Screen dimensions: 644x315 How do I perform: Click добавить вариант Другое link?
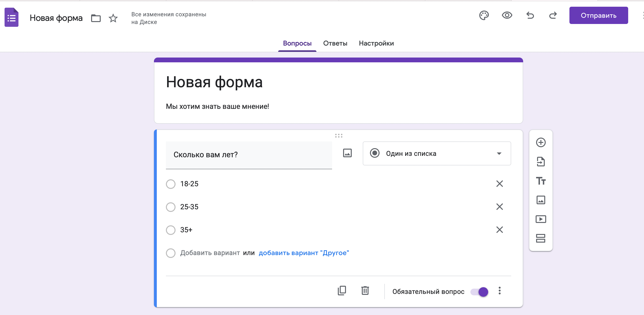tap(304, 252)
